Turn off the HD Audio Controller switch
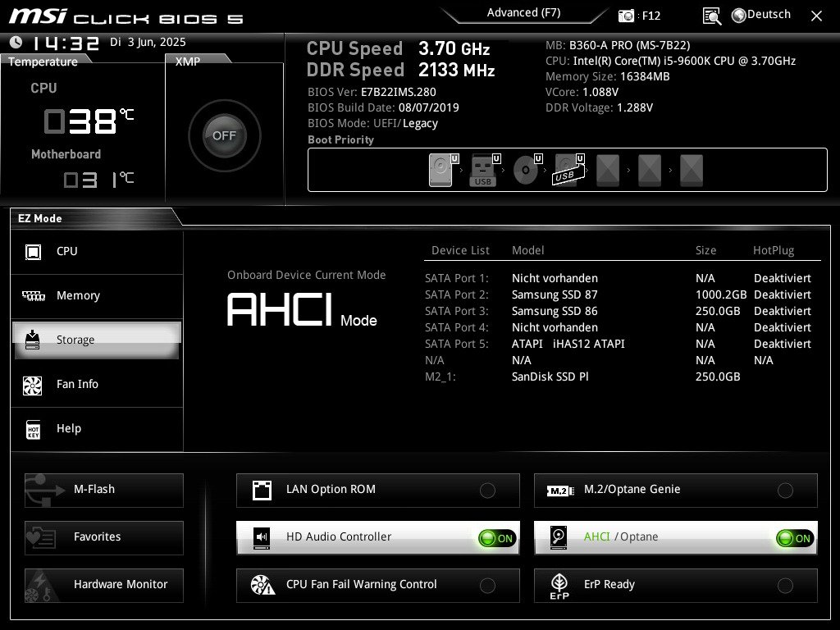The image size is (840, 630). [x=497, y=538]
